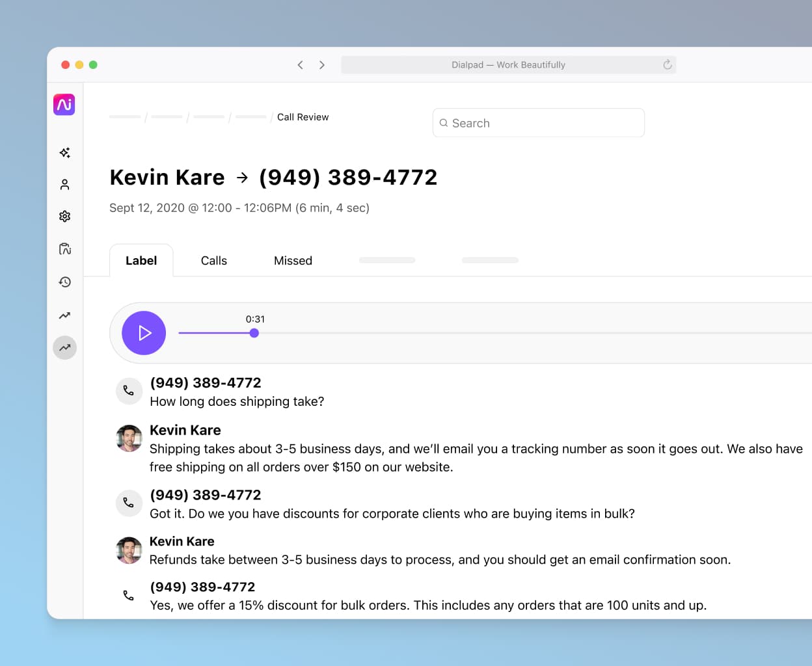The height and width of the screenshot is (666, 812).
Task: Open Kevin Kare's profile thumbnail
Action: [128, 438]
